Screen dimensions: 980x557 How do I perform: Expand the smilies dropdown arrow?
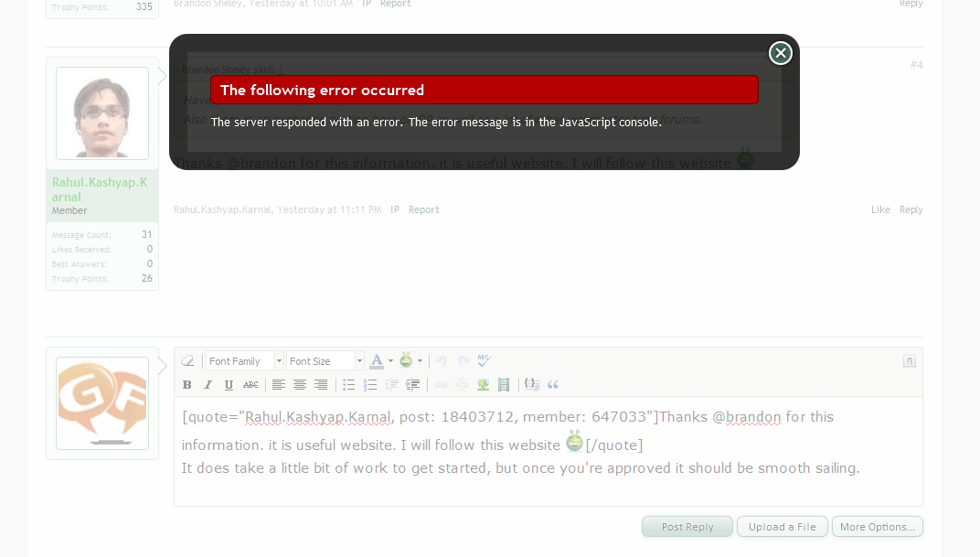tap(420, 360)
